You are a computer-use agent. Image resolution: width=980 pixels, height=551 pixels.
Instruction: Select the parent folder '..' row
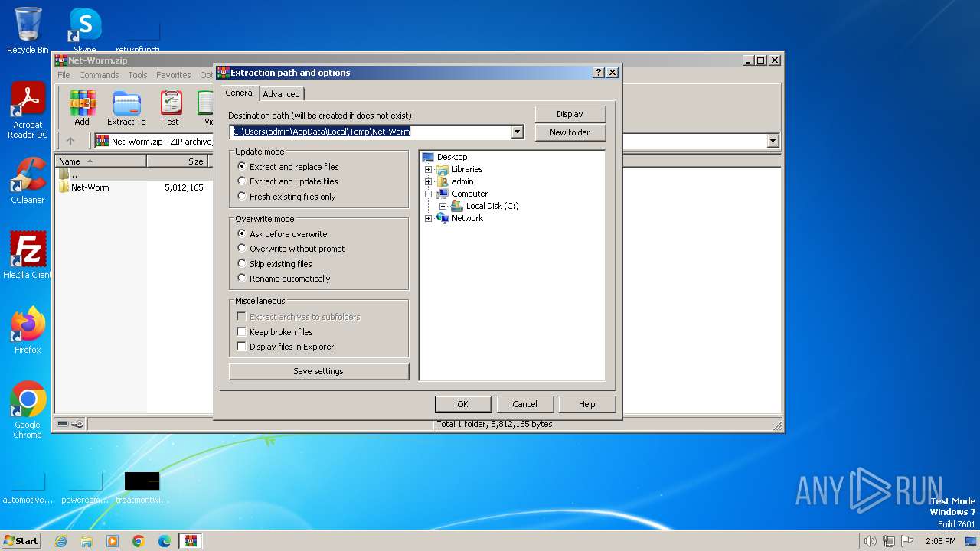pyautogui.click(x=133, y=174)
